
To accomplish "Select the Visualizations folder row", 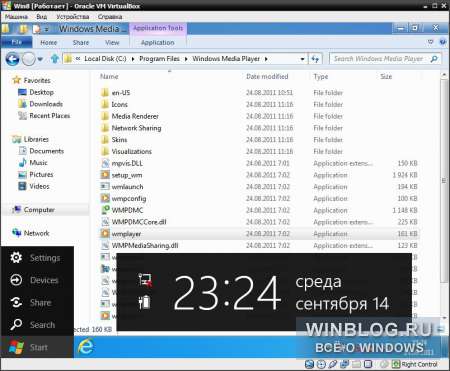I will point(260,151).
